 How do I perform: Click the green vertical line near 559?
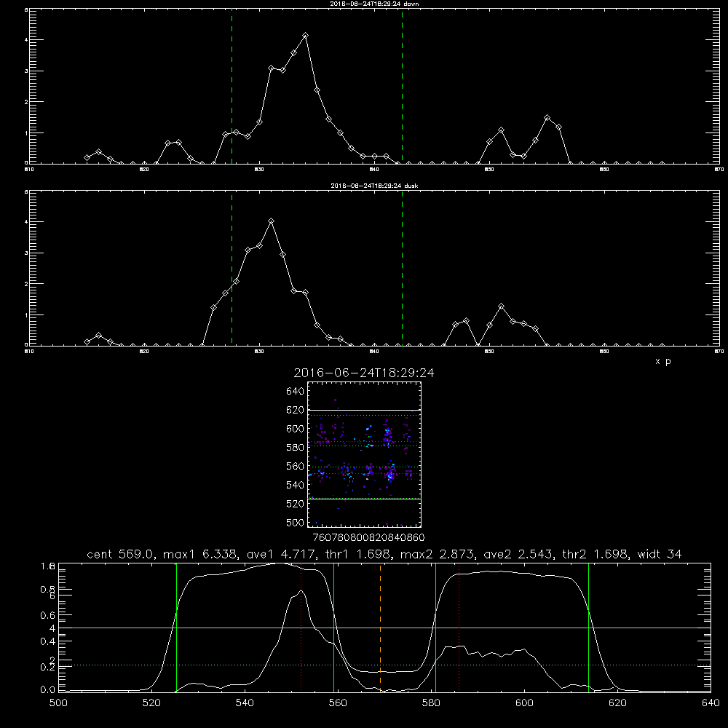point(334,628)
